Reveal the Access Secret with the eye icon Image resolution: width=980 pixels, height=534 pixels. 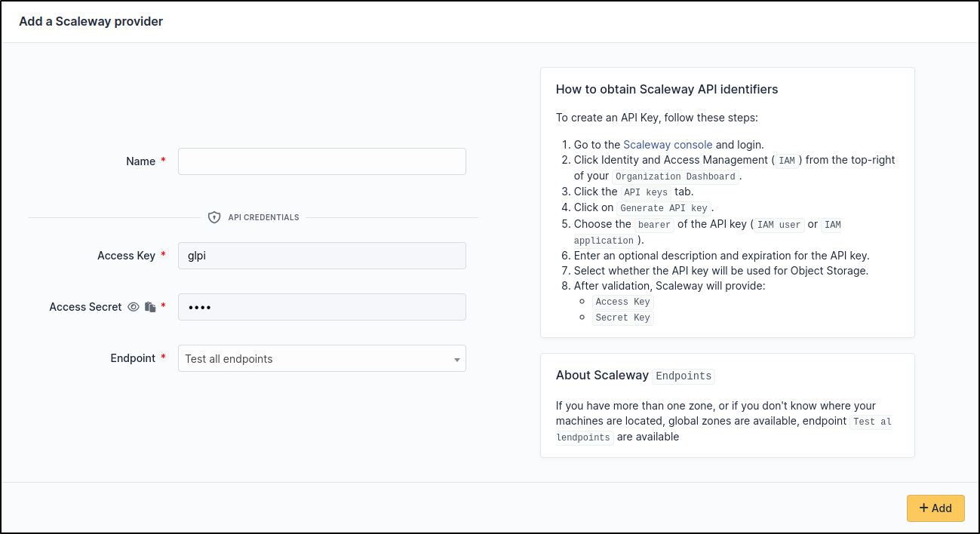134,307
